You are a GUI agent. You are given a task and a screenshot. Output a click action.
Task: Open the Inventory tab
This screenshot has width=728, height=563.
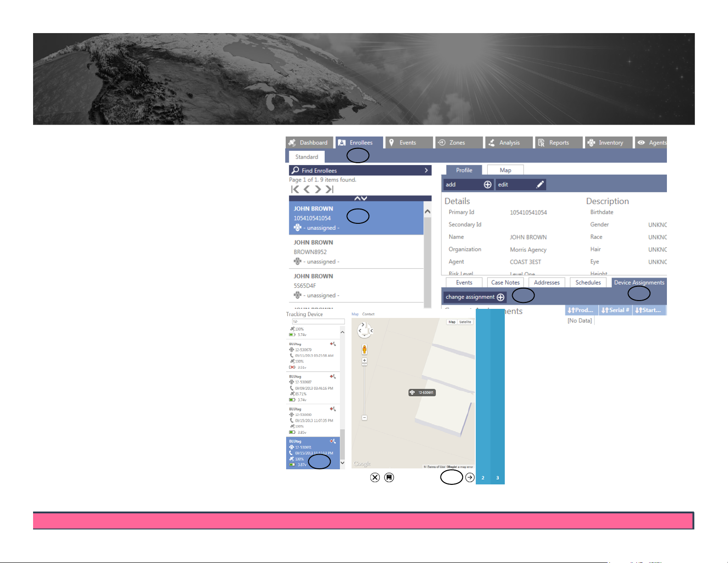click(608, 142)
